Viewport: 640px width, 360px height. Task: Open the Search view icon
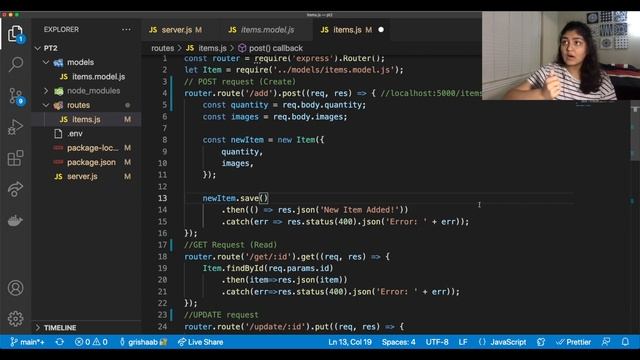pyautogui.click(x=16, y=64)
